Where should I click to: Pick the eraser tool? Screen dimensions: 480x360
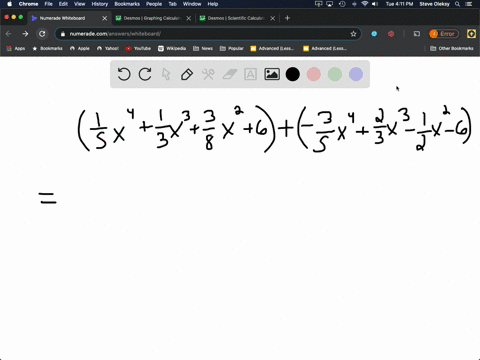[x=229, y=74]
